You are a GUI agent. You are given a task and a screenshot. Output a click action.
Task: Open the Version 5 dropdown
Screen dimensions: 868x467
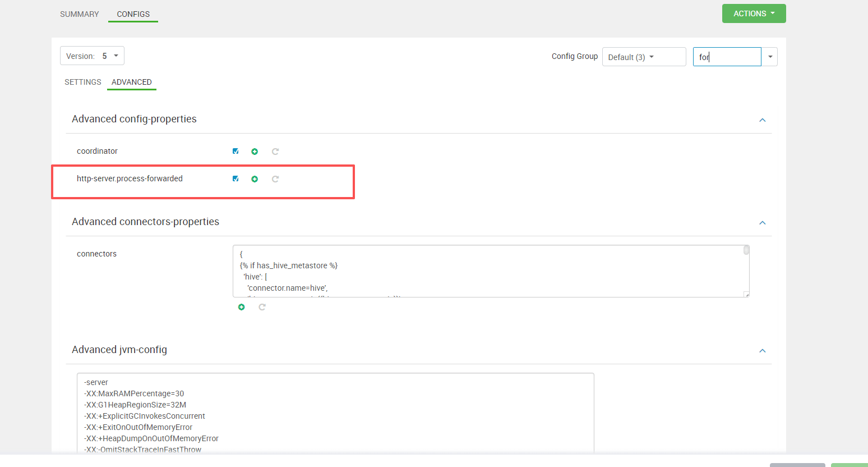coord(92,56)
